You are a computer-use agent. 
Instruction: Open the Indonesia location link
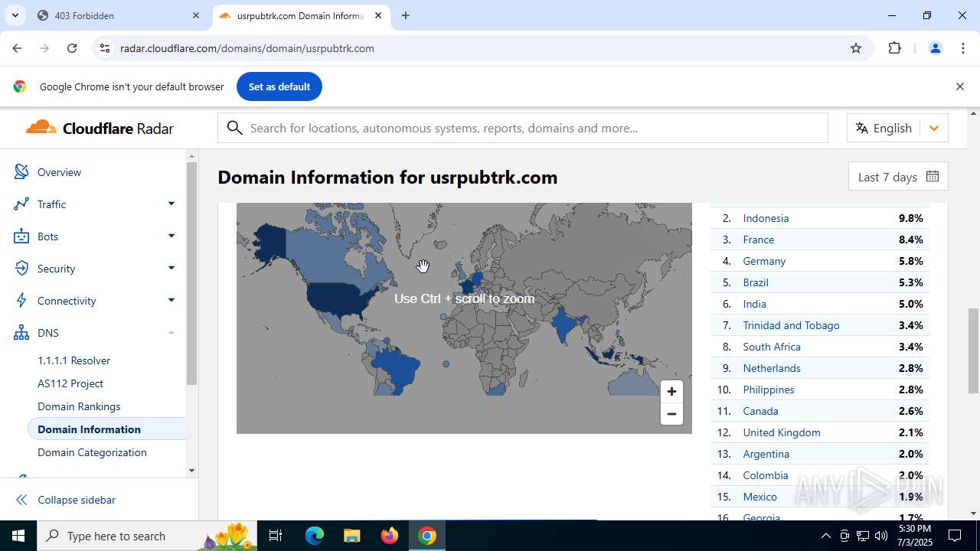766,218
